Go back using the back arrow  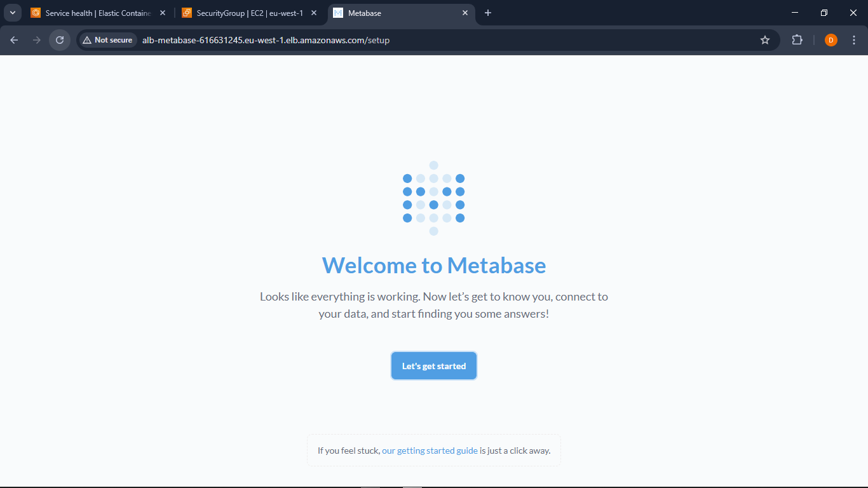click(x=13, y=39)
